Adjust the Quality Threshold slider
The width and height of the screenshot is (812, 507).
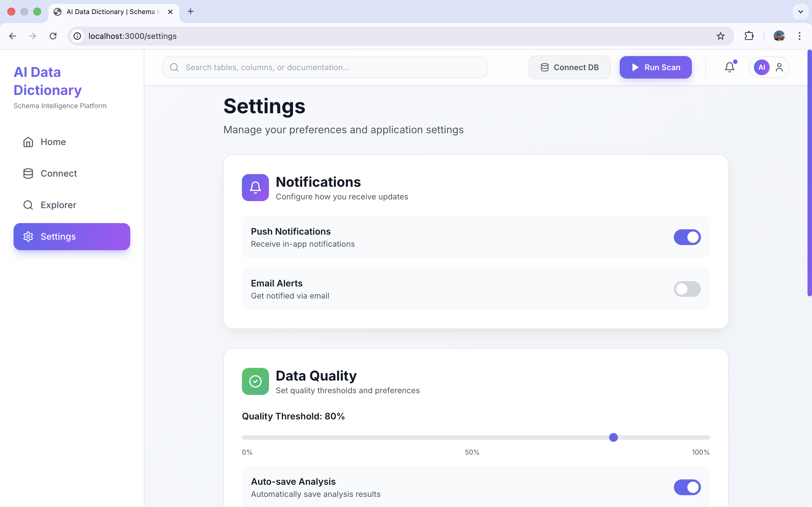pos(613,437)
